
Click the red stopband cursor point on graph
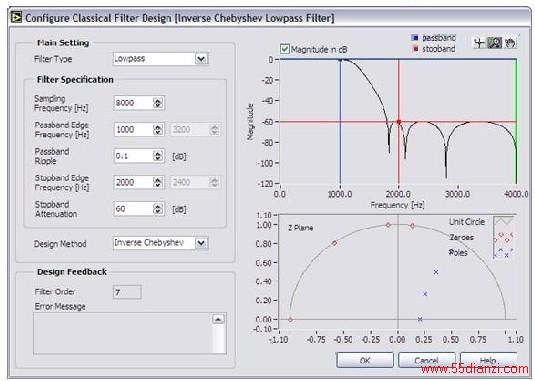click(x=399, y=122)
